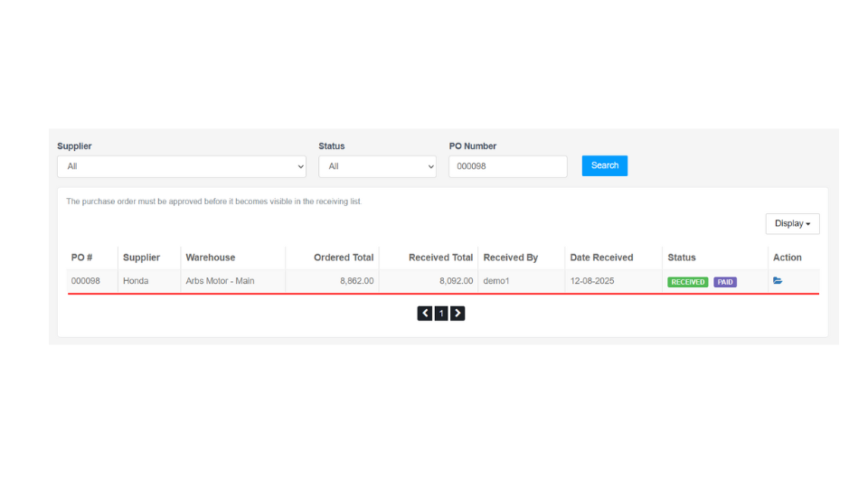Sort by the Received Total column header
Screen dimensions: 868x488
(440, 258)
